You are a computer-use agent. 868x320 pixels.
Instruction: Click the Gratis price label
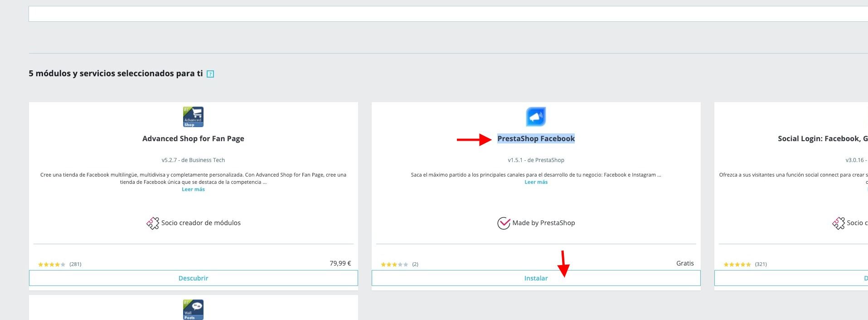tap(685, 263)
